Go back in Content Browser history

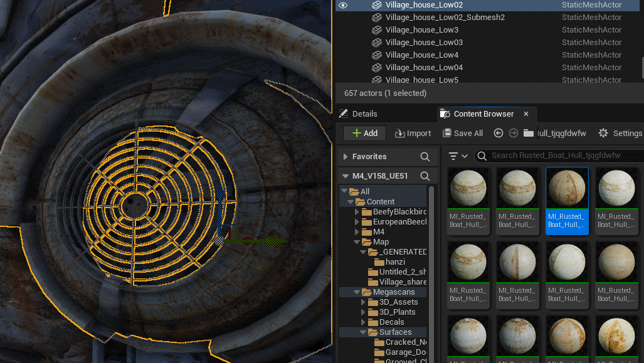coord(499,133)
